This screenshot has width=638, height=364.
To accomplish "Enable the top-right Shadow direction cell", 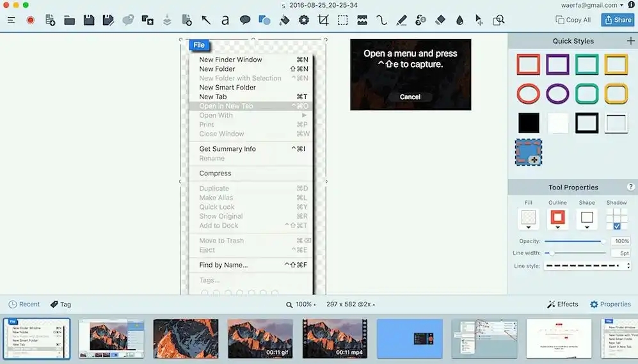I will 624,212.
